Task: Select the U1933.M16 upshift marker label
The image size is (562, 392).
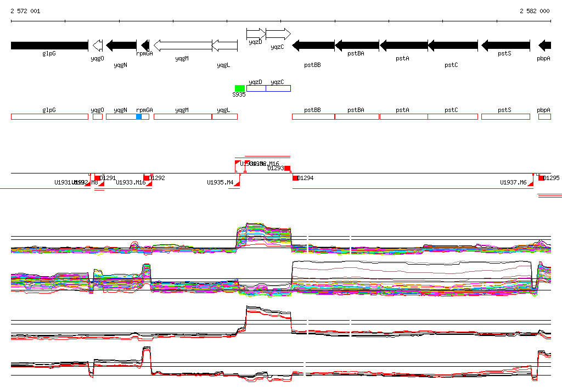Action: (x=131, y=183)
